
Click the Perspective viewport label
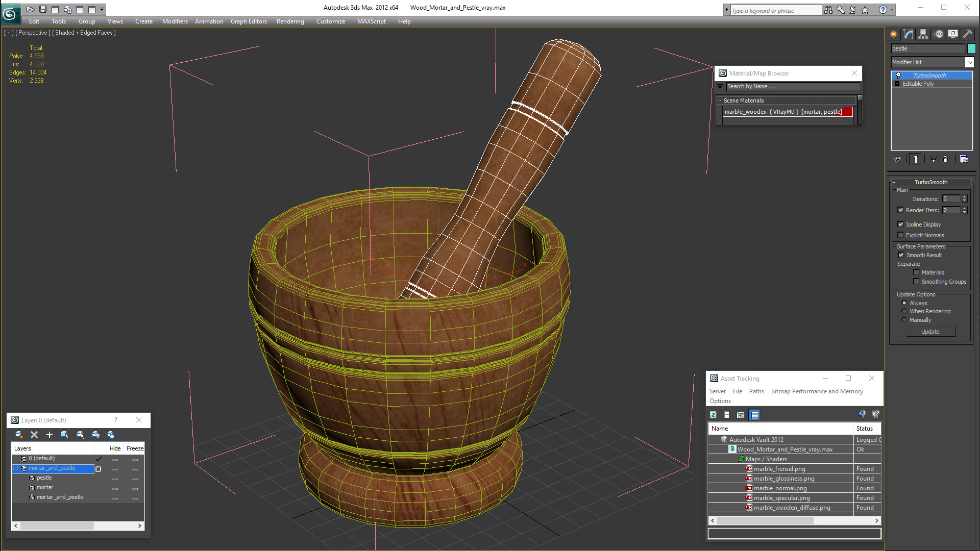(33, 33)
